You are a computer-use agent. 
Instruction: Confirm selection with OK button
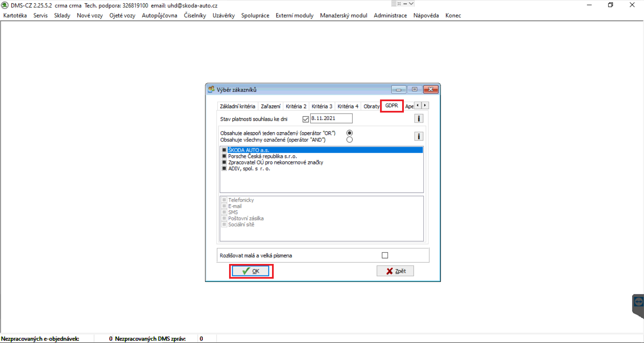[251, 271]
